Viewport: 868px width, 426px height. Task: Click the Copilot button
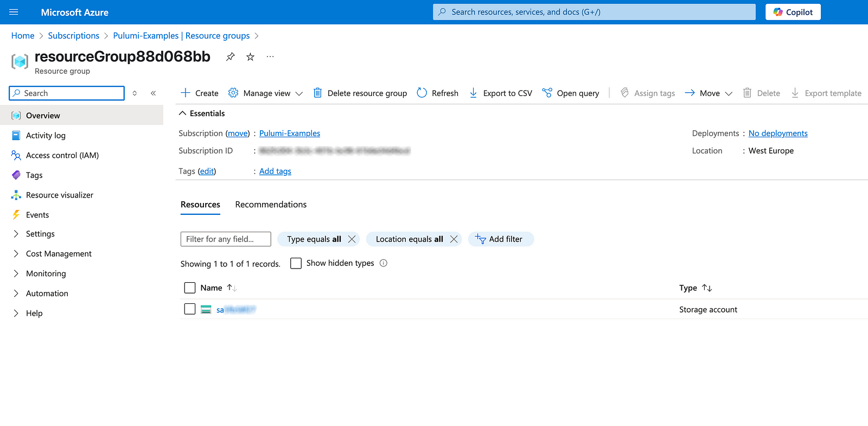click(793, 12)
